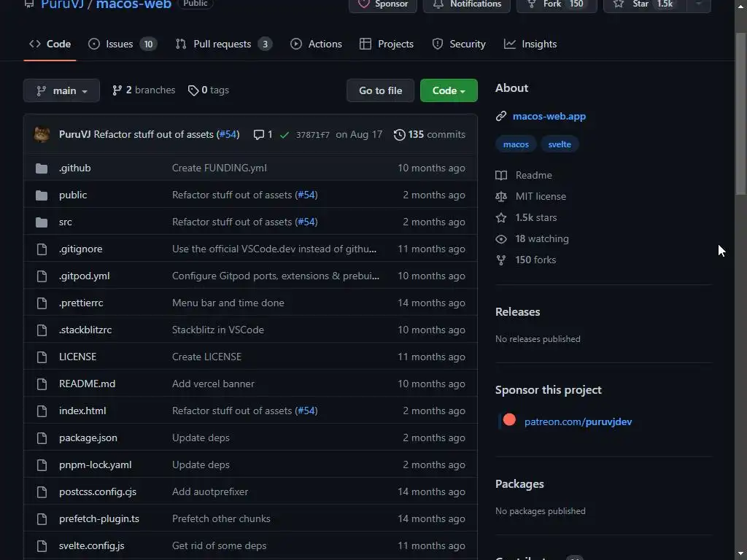Open the pnpm-lock.yaml file

click(x=96, y=465)
